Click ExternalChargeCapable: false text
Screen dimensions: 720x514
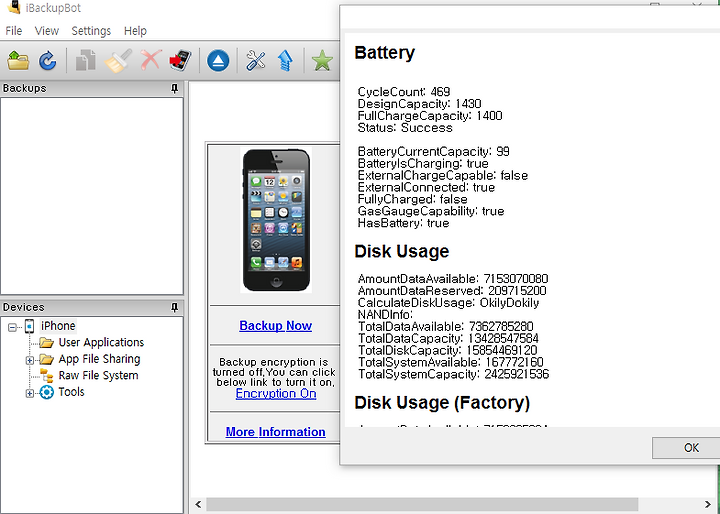click(x=443, y=175)
